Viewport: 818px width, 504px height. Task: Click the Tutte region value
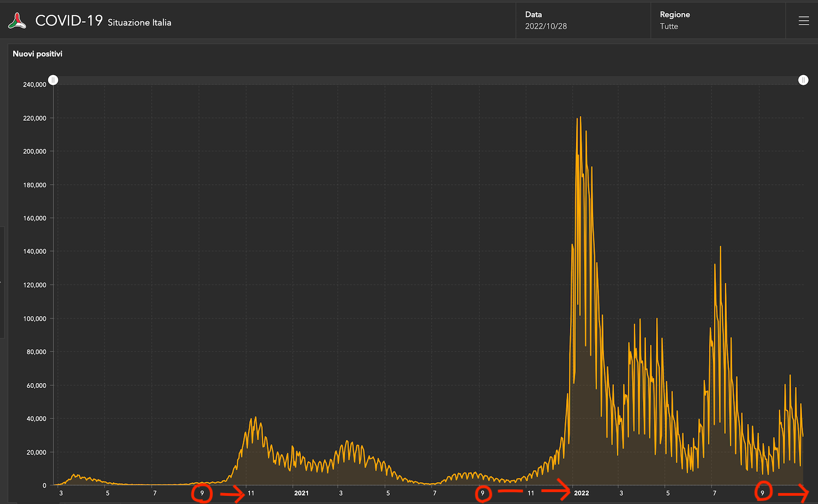tap(669, 27)
